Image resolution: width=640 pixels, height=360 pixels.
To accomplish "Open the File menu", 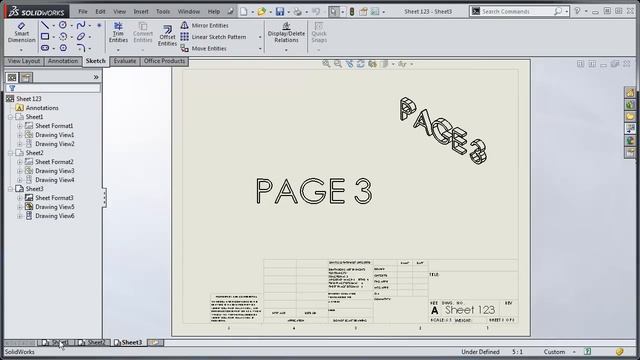I will click(x=83, y=11).
